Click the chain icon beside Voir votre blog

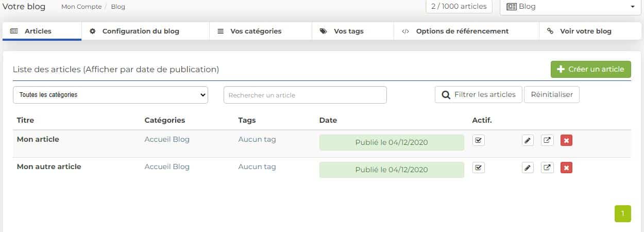click(550, 31)
